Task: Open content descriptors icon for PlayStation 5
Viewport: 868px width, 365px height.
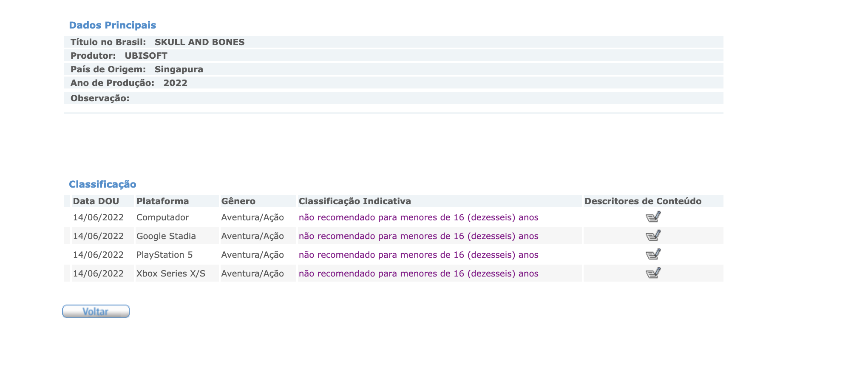Action: click(x=653, y=255)
